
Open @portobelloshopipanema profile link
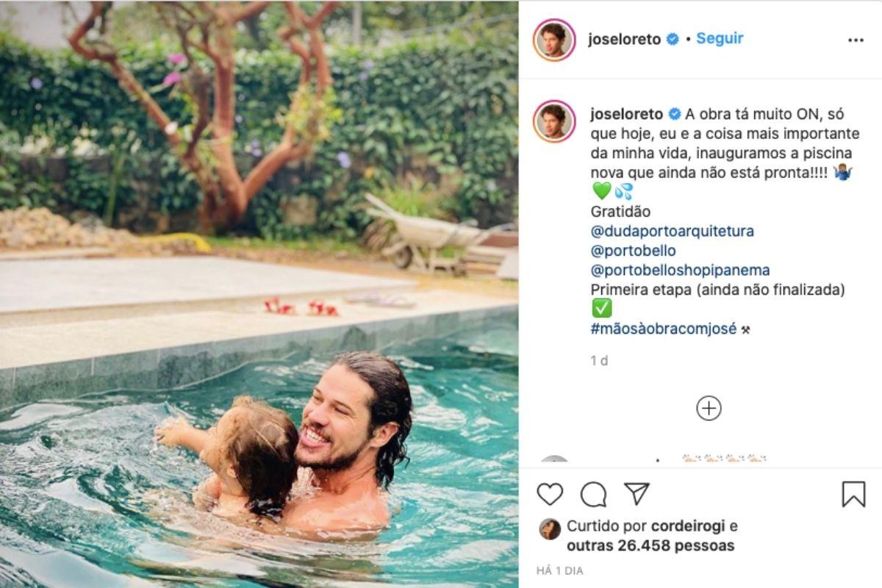681,270
